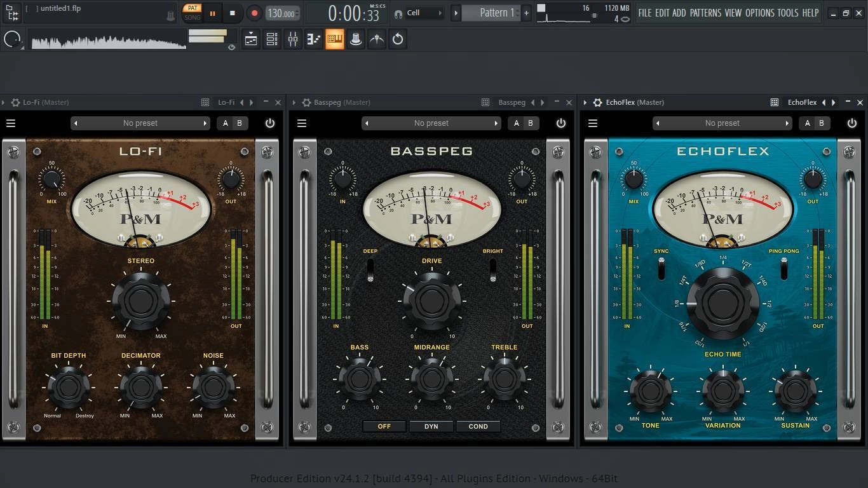Open the PATTERNS menu
This screenshot has width=868, height=488.
(705, 13)
